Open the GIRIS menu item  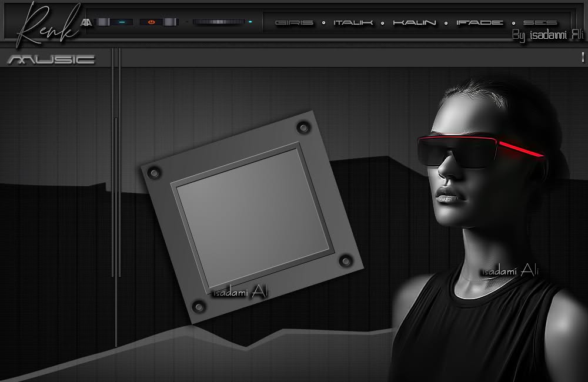295,23
